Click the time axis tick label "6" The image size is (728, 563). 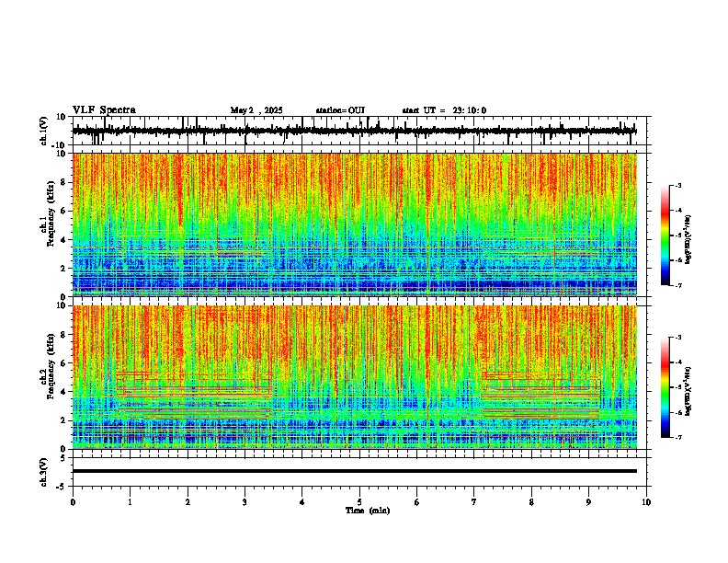[x=417, y=502]
